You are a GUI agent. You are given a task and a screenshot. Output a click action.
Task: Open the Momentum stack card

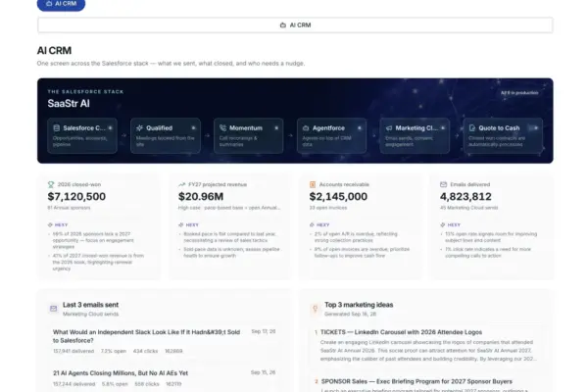249,136
